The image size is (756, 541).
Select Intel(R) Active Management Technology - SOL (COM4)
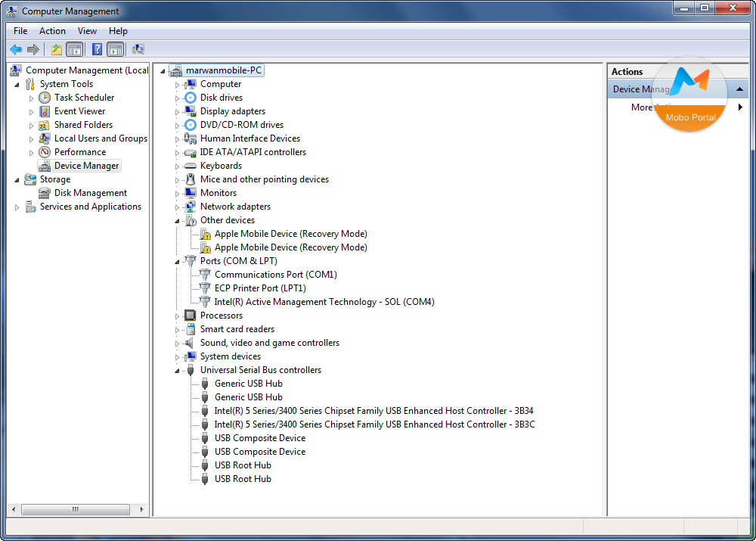pyautogui.click(x=324, y=302)
